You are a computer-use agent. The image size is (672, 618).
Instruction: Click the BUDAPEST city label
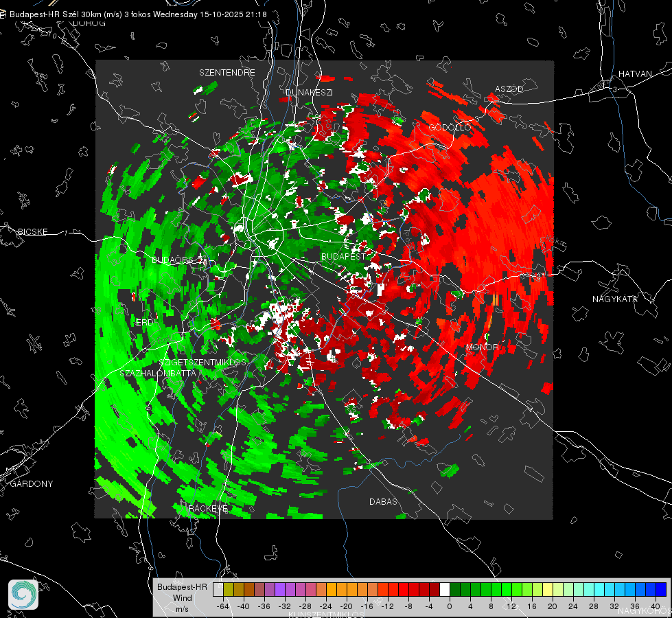(x=343, y=256)
